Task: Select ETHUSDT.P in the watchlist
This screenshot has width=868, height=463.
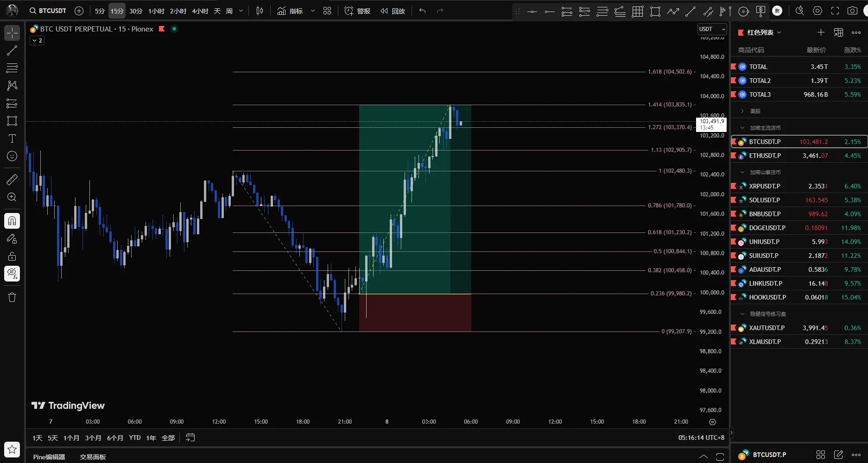Action: click(799, 156)
